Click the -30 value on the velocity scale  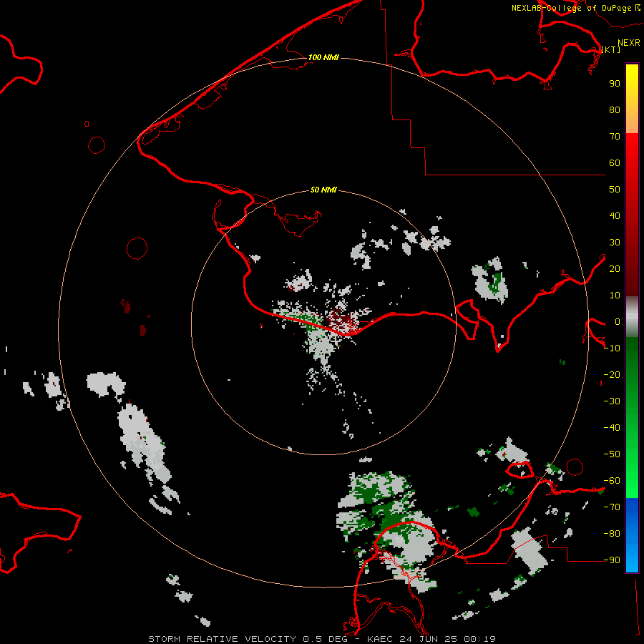(x=612, y=401)
